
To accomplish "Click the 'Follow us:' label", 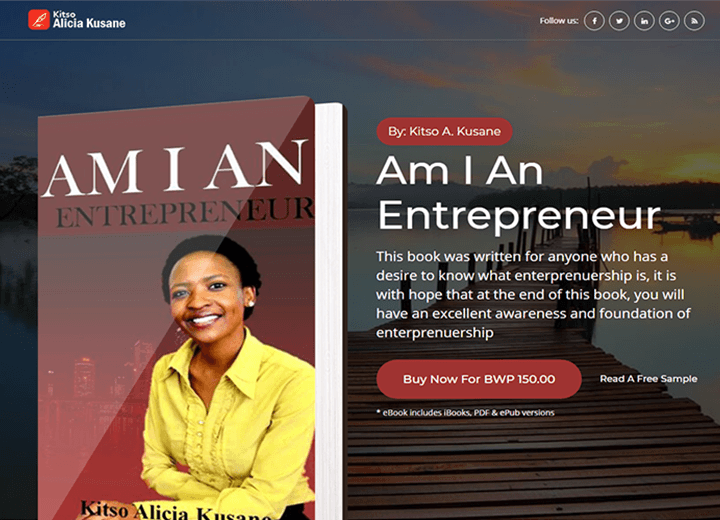I will 559,21.
